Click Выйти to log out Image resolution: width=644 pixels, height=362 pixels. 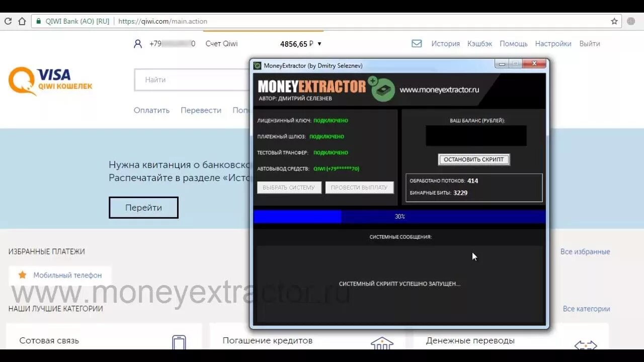(x=590, y=44)
